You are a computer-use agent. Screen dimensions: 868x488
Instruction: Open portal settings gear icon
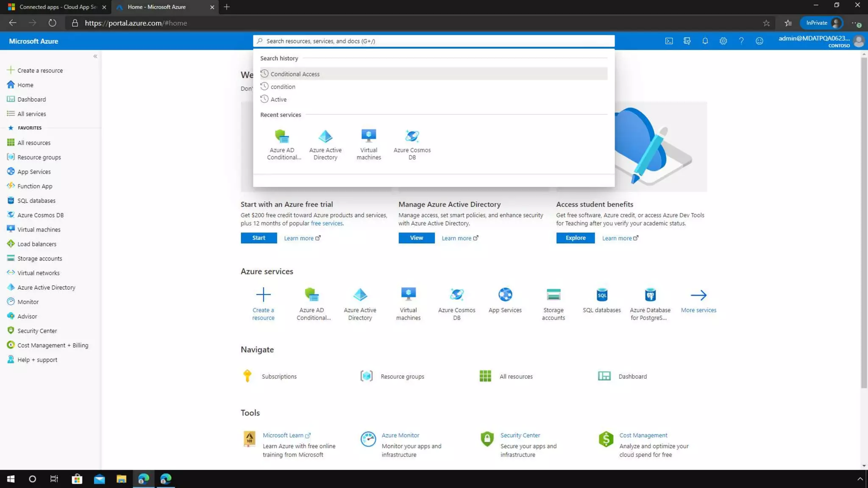tap(723, 41)
